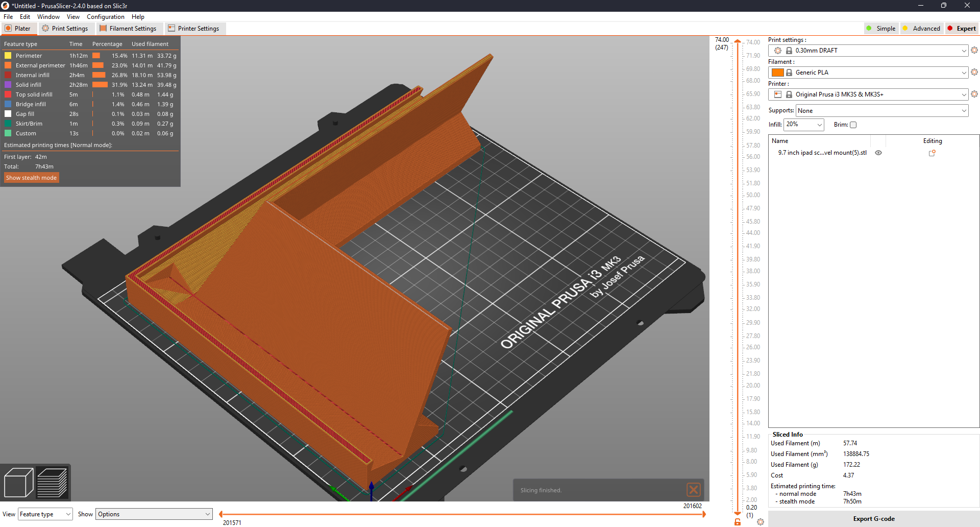Screen dimensions: 980x527
Task: Click the vertical layer slider top handle
Action: (x=738, y=41)
